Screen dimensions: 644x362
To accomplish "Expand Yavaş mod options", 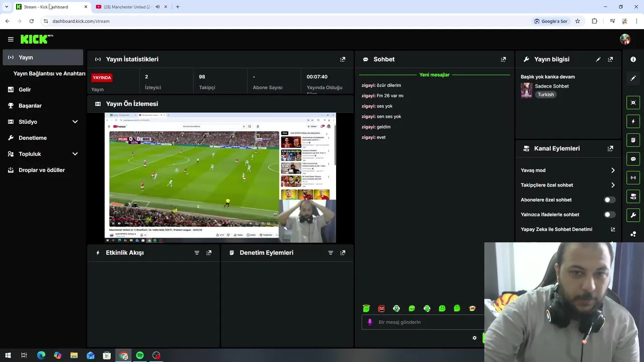I will (613, 170).
